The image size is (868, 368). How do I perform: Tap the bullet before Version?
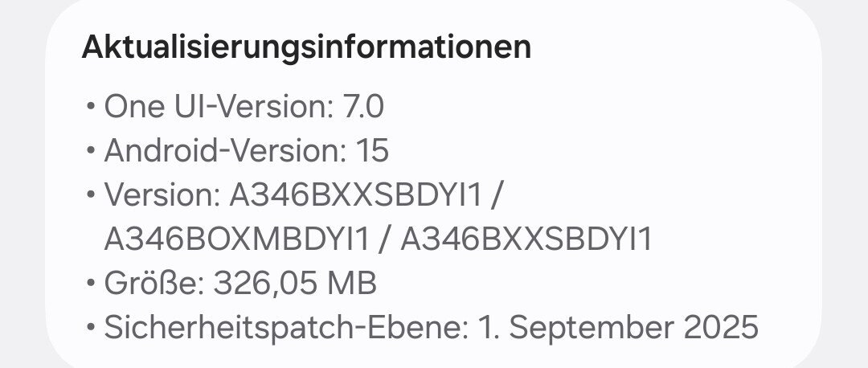click(90, 195)
